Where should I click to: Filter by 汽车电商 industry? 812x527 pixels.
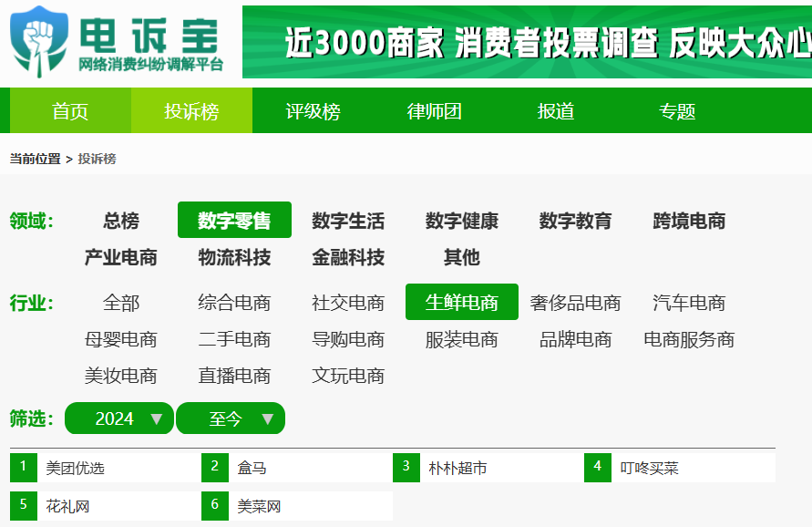point(689,303)
